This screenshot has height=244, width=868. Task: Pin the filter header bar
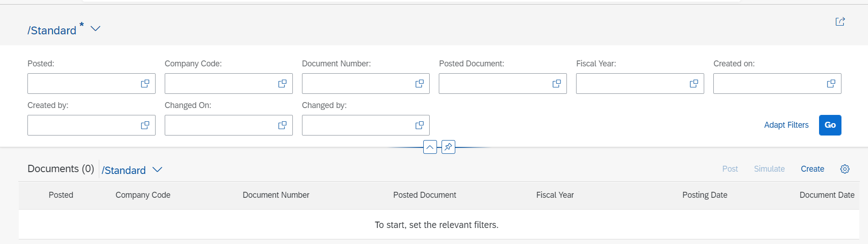pos(448,147)
